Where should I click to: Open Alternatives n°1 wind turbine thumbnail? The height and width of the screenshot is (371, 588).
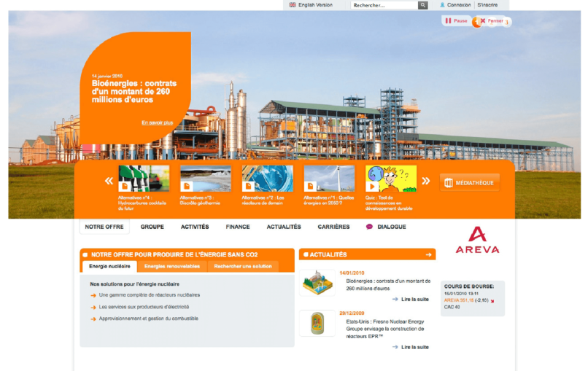(x=329, y=179)
